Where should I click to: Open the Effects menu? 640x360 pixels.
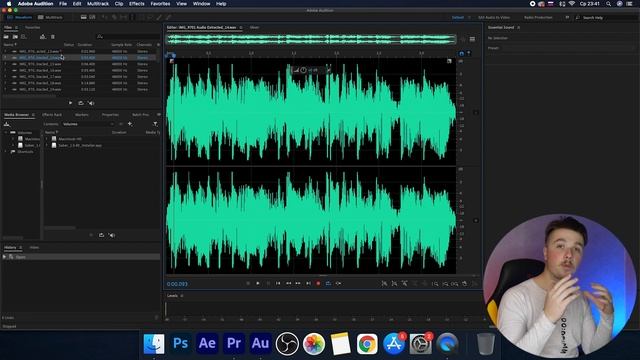(x=137, y=4)
